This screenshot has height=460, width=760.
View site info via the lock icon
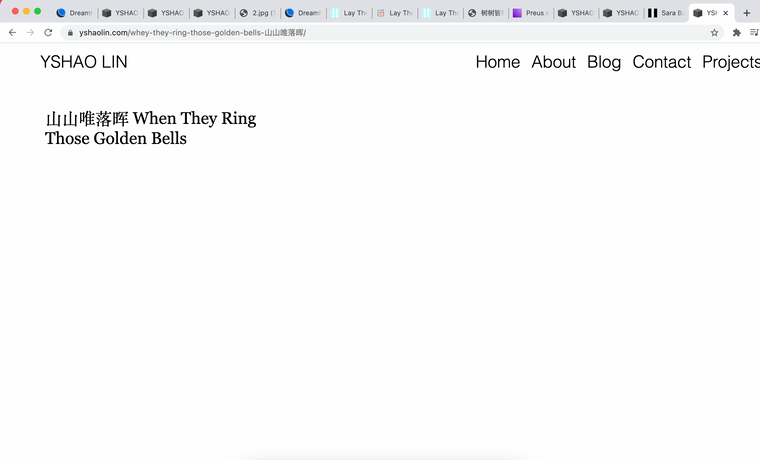[x=70, y=32]
